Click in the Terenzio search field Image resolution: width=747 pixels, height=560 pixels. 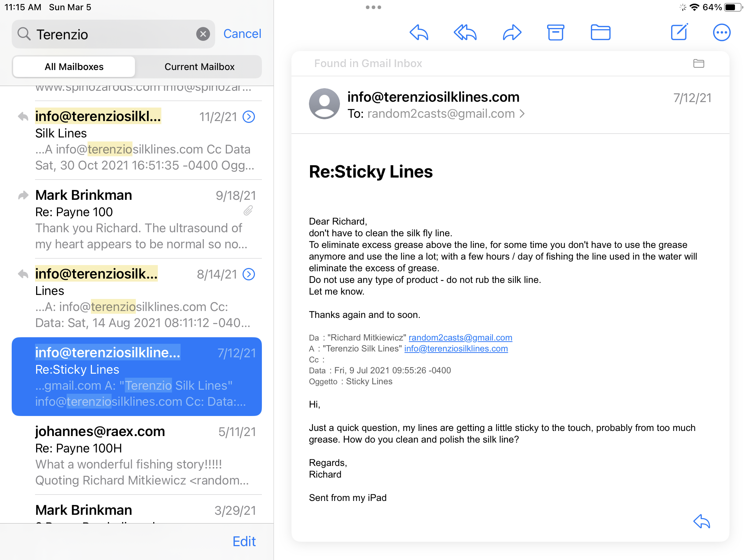coord(109,34)
